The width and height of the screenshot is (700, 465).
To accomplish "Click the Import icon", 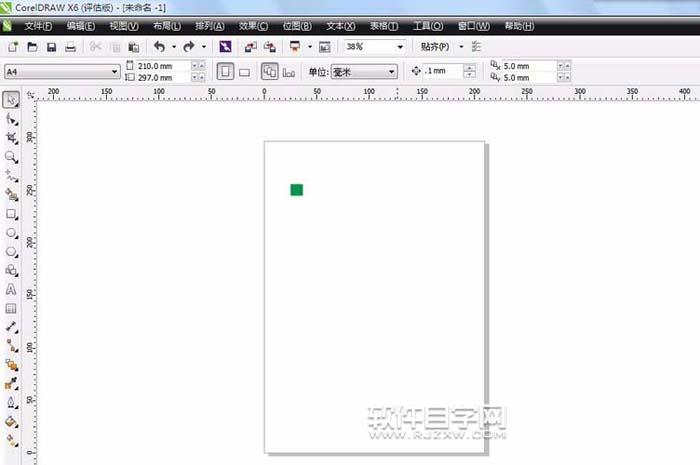I will [250, 47].
